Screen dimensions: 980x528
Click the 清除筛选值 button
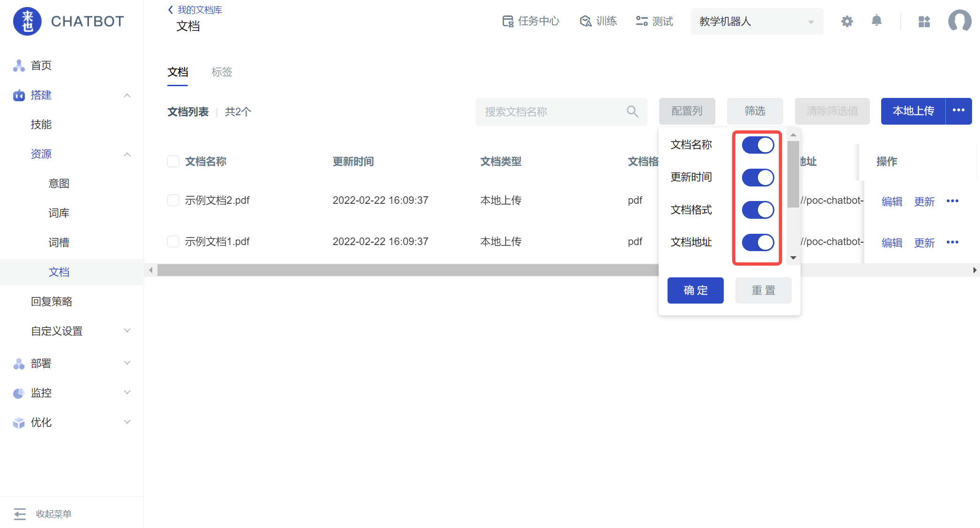pyautogui.click(x=832, y=111)
